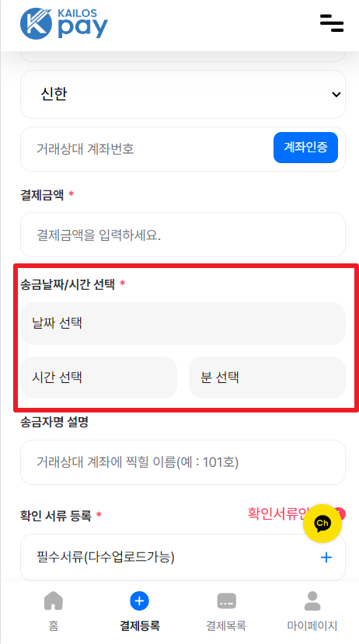Expand the 신한 bank dropdown
Screen dimensions: 359x644
coord(183,95)
